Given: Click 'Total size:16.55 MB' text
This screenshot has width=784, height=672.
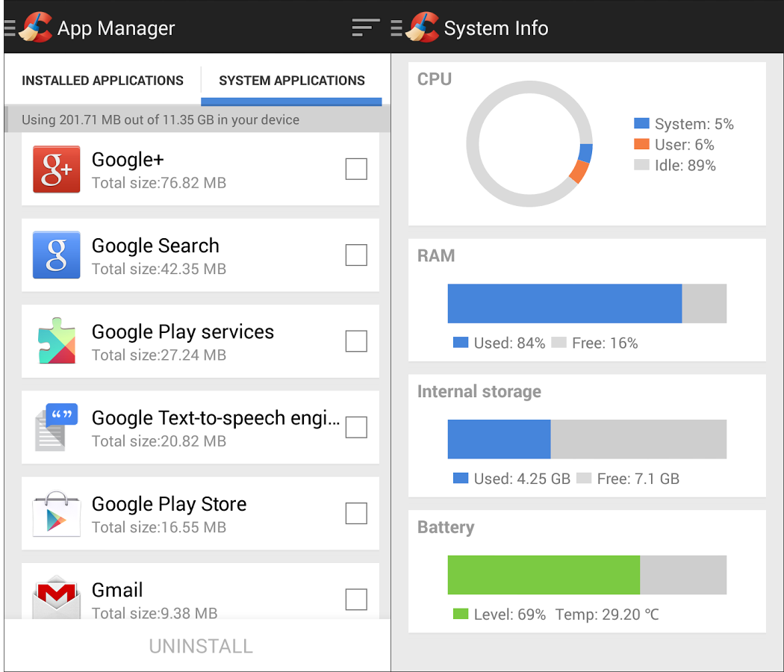Looking at the screenshot, I should pos(159,527).
